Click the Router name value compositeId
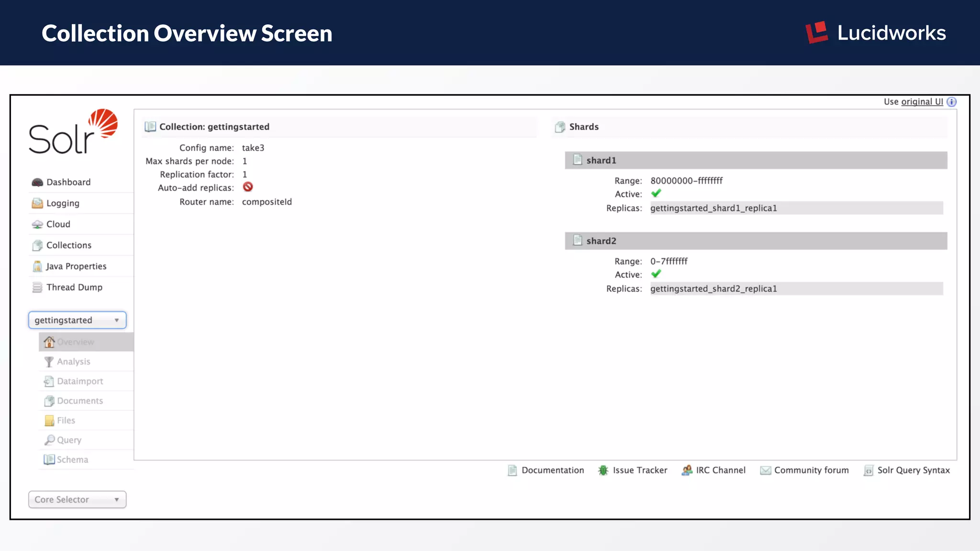The height and width of the screenshot is (551, 980). pos(267,202)
